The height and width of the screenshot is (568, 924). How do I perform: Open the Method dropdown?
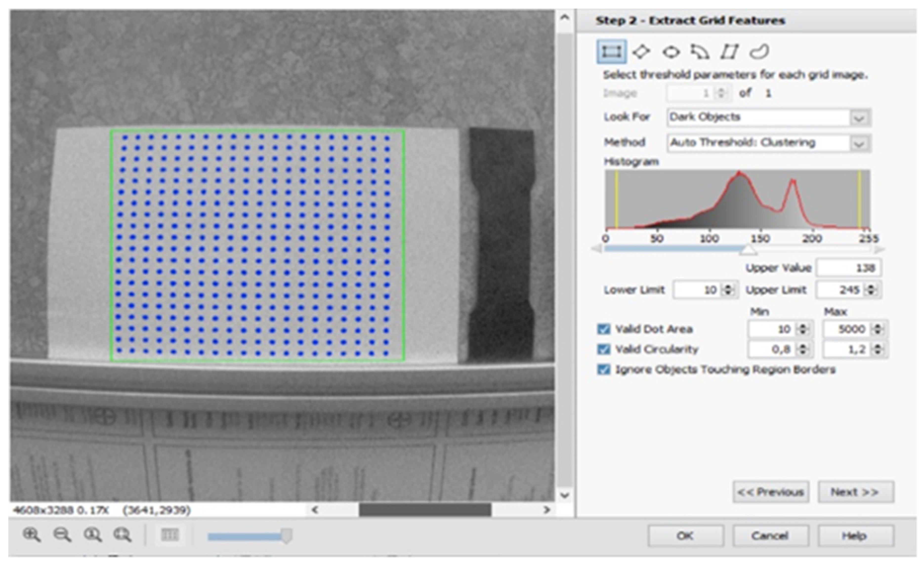tap(859, 143)
